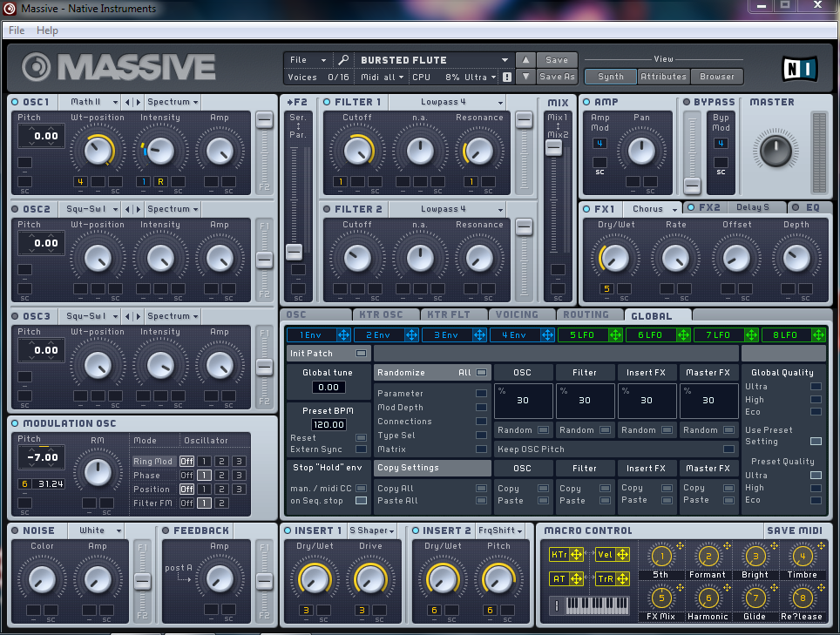Click the Preset BPM value field
The height and width of the screenshot is (635, 840).
(329, 424)
